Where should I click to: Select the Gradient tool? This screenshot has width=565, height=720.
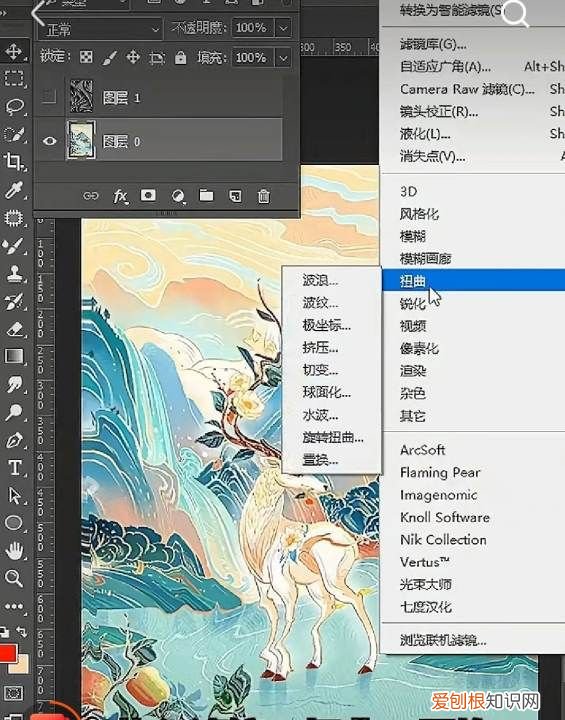click(x=14, y=356)
